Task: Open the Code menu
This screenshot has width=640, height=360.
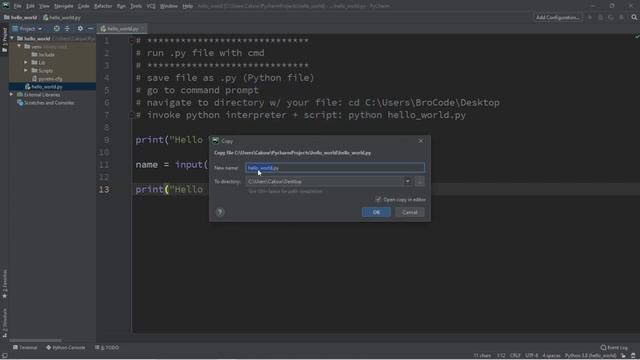Action: click(x=84, y=6)
